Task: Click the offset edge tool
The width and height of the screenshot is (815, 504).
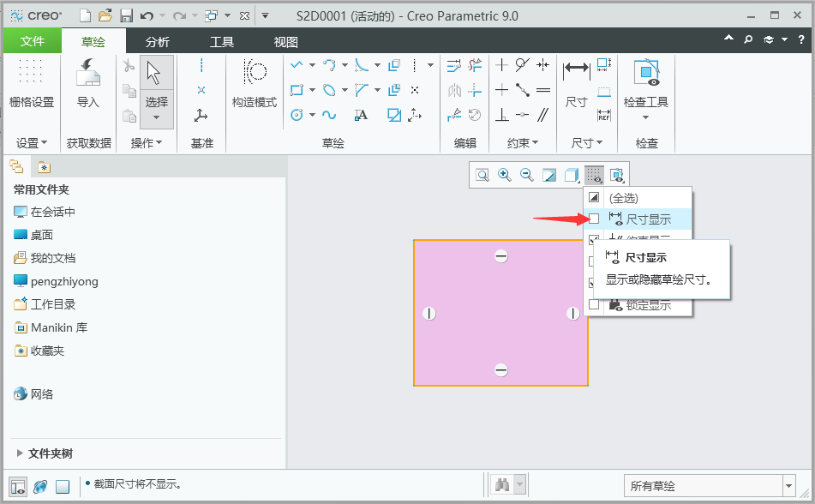Action: (x=394, y=65)
